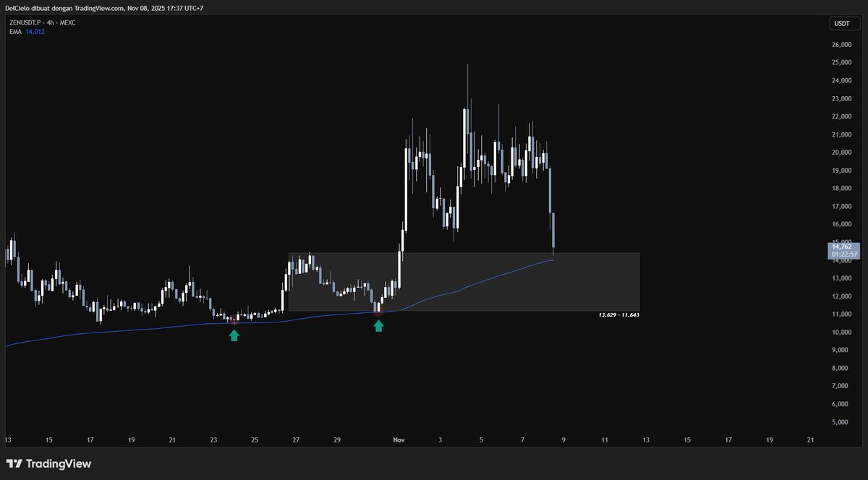Screen dimensions: 868x480
Task: Open the ZENUSDT.P symbol from the legend
Action: pos(25,22)
